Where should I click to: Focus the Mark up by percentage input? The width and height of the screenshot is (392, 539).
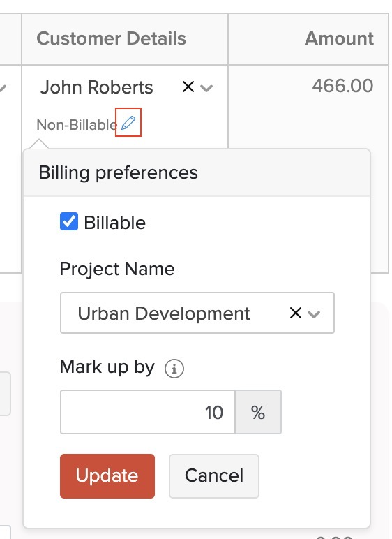(148, 412)
